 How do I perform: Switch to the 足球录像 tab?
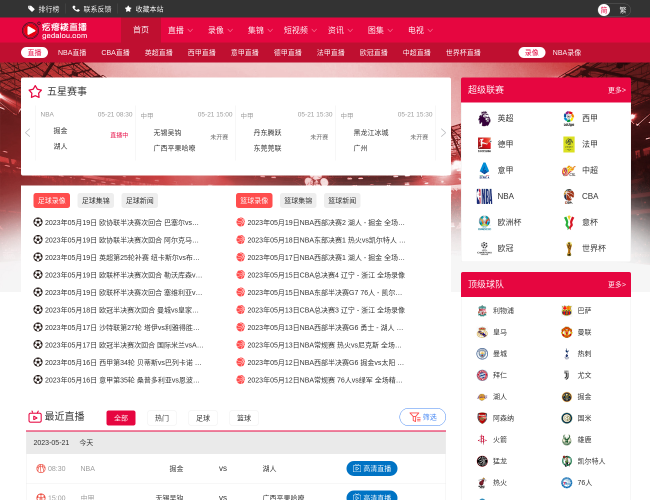[52, 201]
